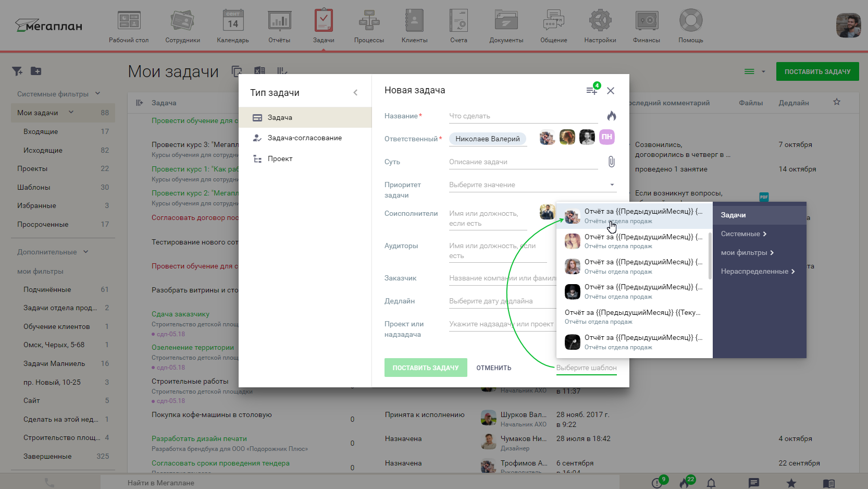
Task: Remove or edit Николаев Валерий chip
Action: pyautogui.click(x=488, y=139)
